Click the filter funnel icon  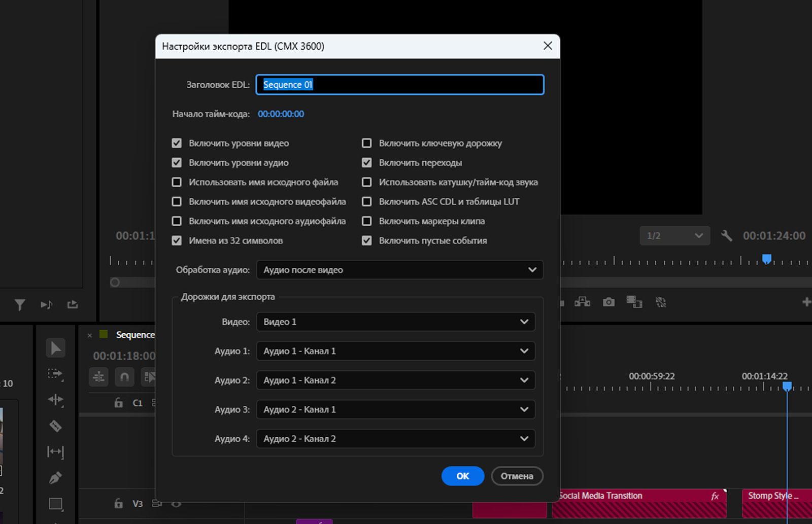click(x=20, y=304)
